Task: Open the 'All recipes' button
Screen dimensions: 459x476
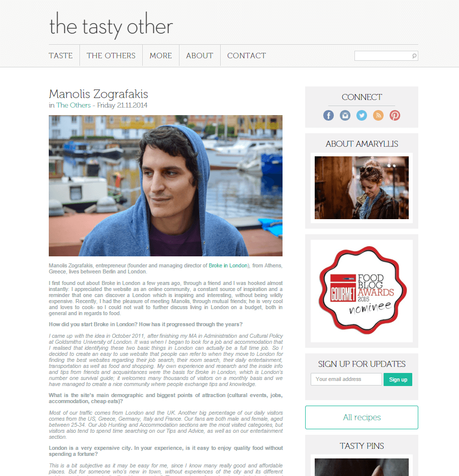Action: pos(361,417)
